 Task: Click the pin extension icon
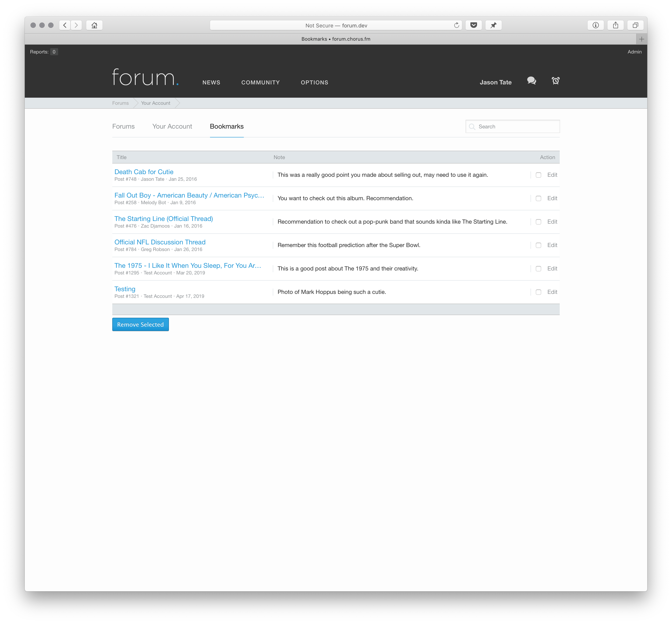click(493, 25)
